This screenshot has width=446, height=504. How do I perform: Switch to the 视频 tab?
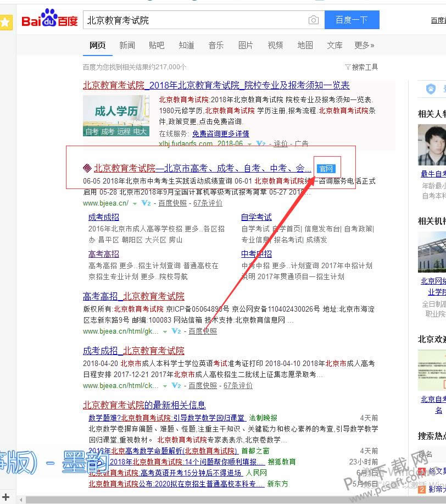click(x=275, y=45)
